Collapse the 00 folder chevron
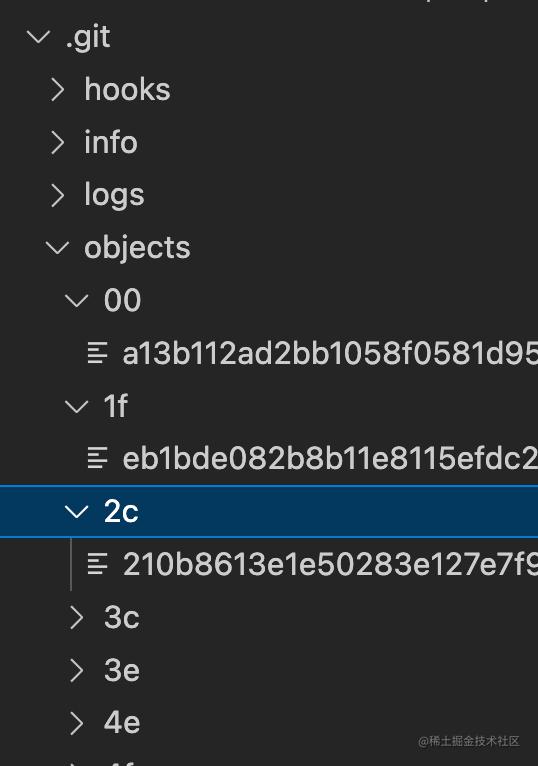 click(77, 300)
